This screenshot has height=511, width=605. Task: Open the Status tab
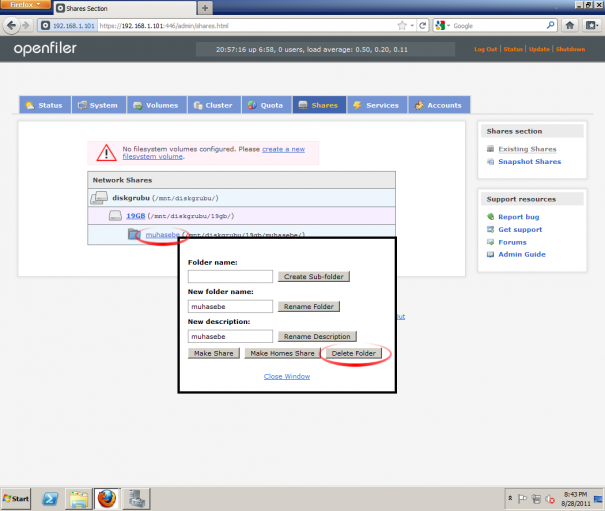[45, 105]
